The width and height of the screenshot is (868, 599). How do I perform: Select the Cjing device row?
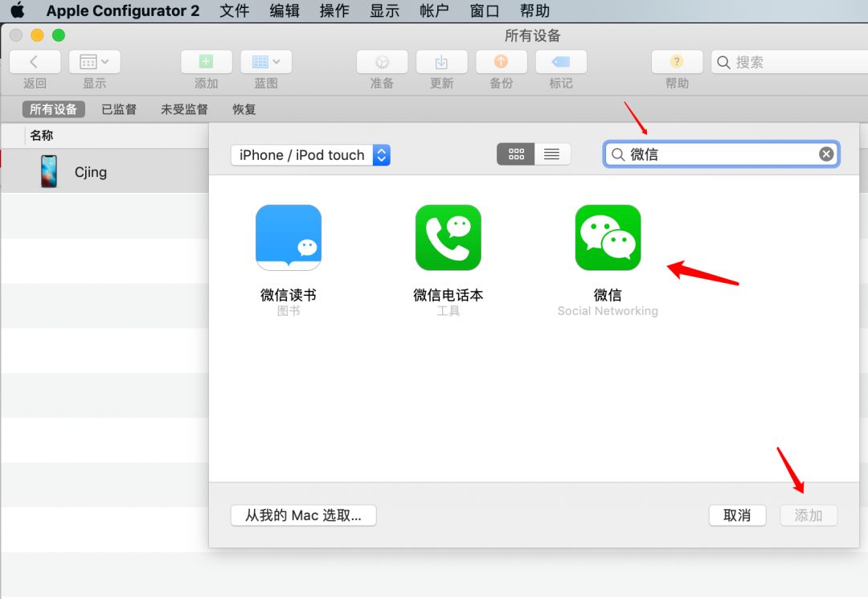[x=104, y=171]
